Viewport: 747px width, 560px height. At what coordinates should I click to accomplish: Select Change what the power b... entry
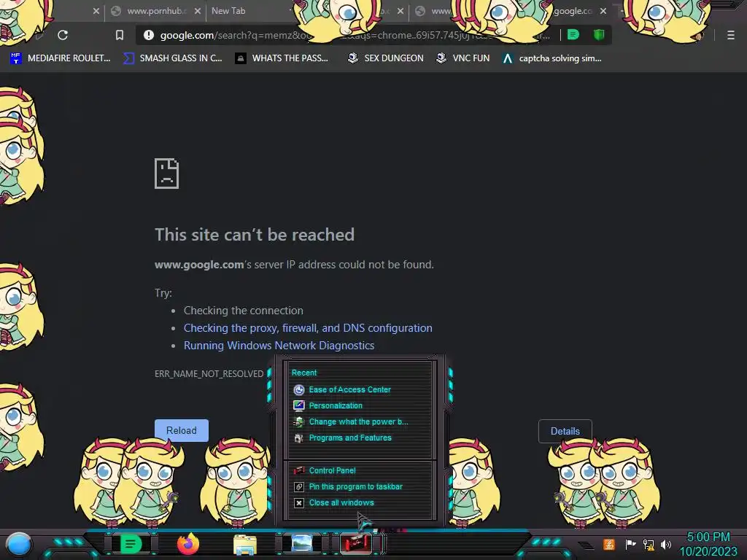(358, 422)
